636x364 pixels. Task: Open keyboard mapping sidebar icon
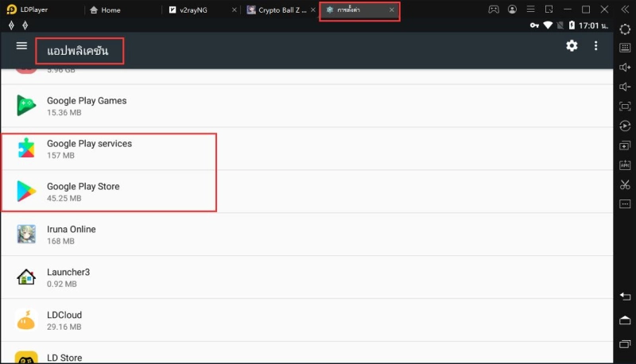625,48
